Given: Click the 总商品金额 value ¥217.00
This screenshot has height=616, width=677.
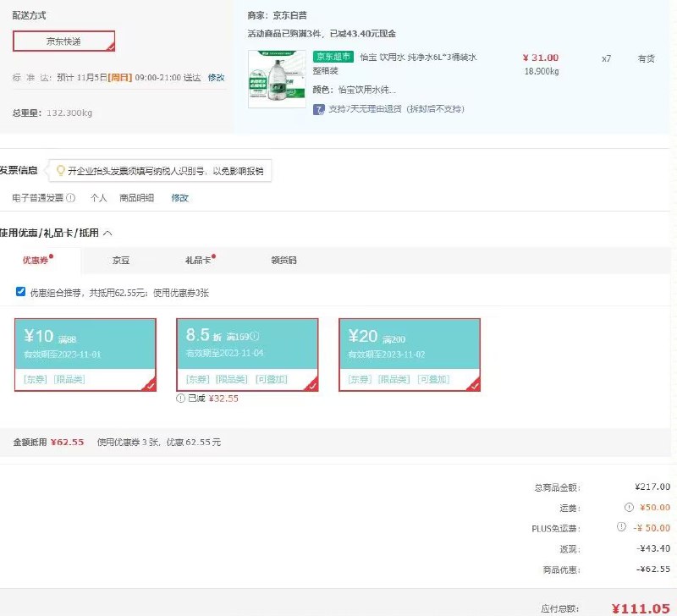Looking at the screenshot, I should pyautogui.click(x=652, y=487).
